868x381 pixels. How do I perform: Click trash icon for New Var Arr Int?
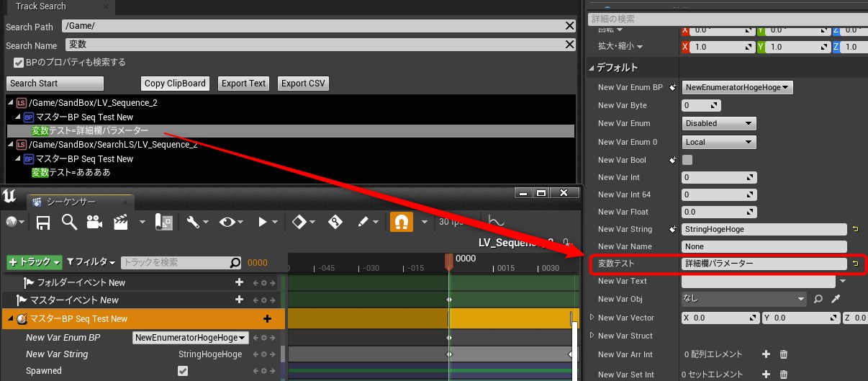[784, 354]
